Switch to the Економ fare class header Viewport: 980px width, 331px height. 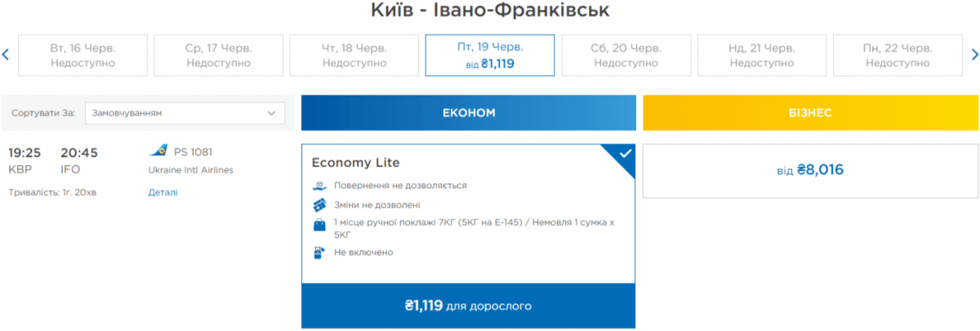(469, 113)
